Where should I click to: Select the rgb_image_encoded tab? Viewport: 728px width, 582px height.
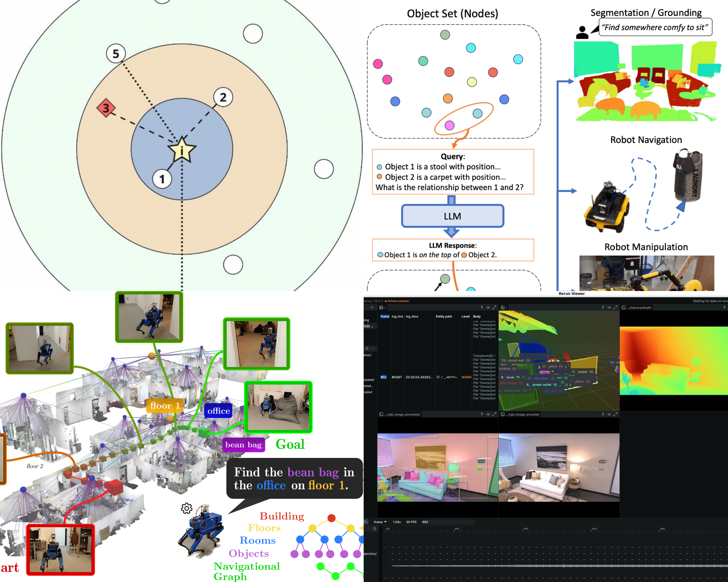[x=522, y=414]
